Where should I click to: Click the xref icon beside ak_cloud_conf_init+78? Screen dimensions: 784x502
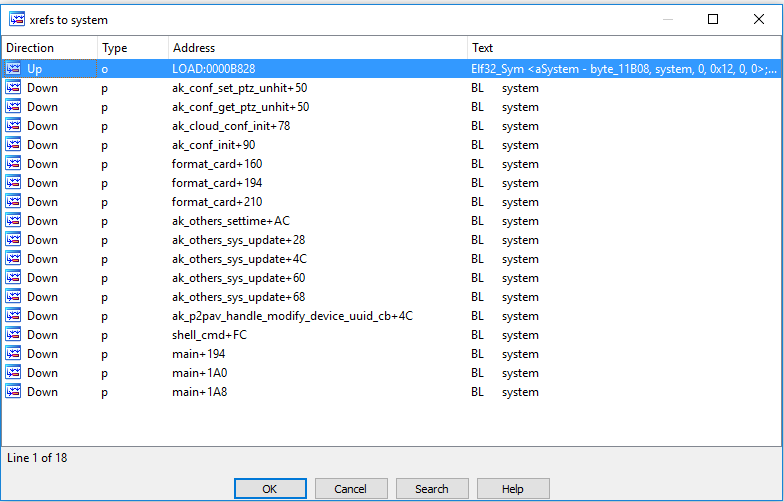14,126
